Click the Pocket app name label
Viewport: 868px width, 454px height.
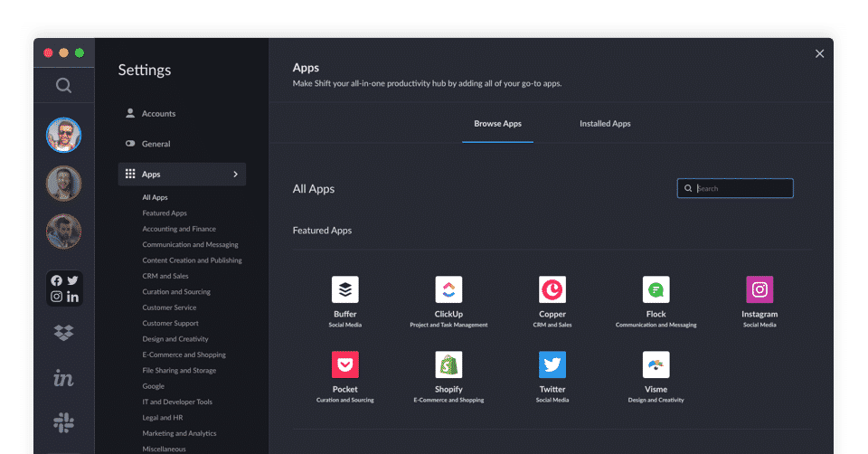pos(344,389)
